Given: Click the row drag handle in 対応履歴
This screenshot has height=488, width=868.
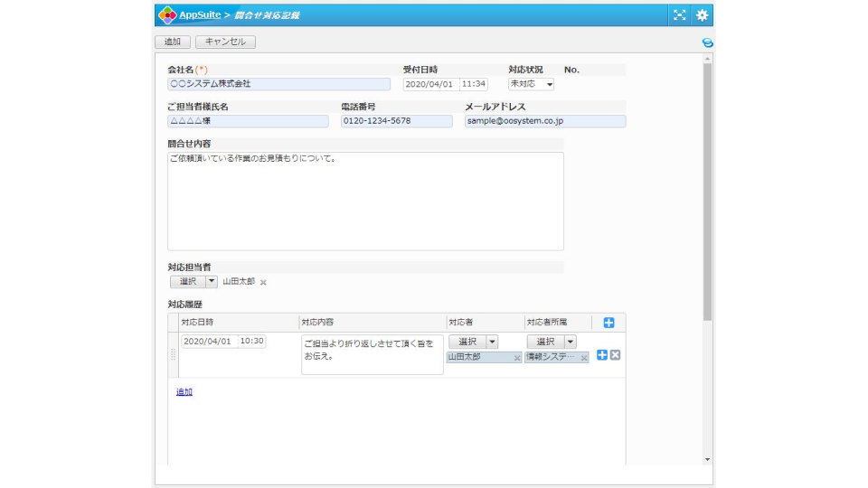Looking at the screenshot, I should 174,355.
